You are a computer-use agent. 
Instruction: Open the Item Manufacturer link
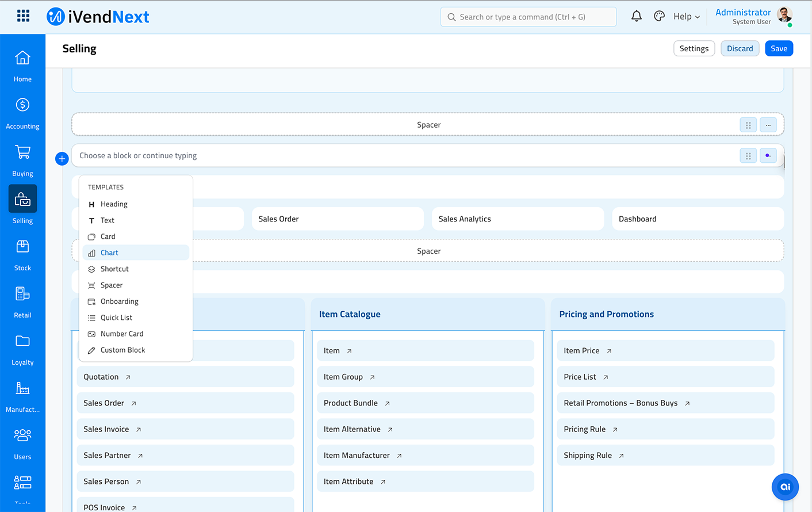426,455
